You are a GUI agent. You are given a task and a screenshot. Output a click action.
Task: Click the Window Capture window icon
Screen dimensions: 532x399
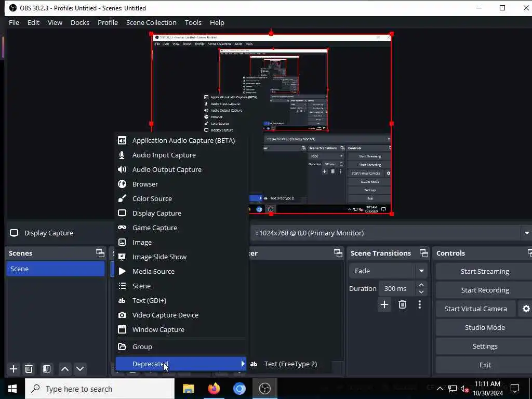(x=122, y=330)
